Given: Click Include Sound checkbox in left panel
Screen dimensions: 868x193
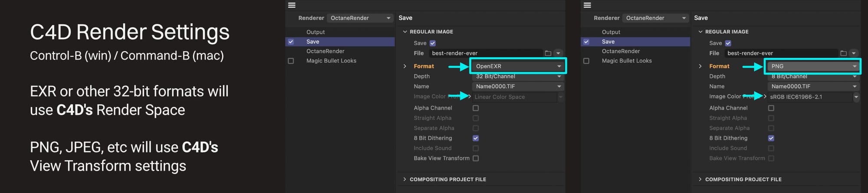Looking at the screenshot, I should (476, 148).
